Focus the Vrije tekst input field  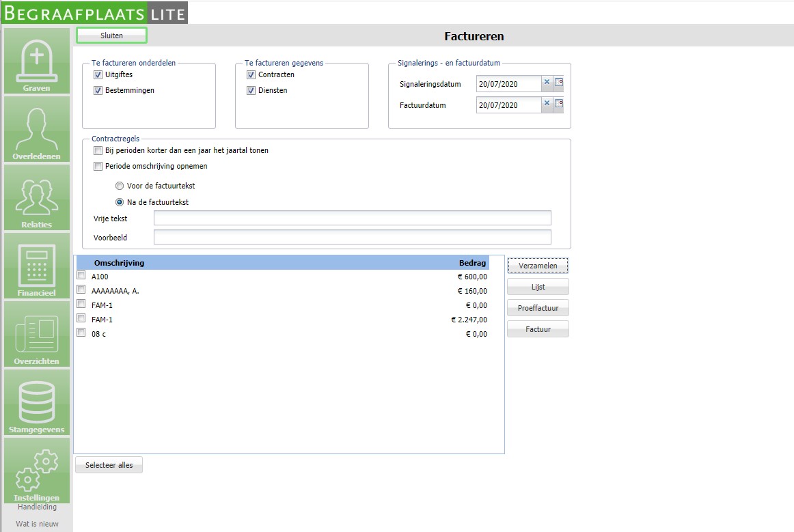point(353,218)
